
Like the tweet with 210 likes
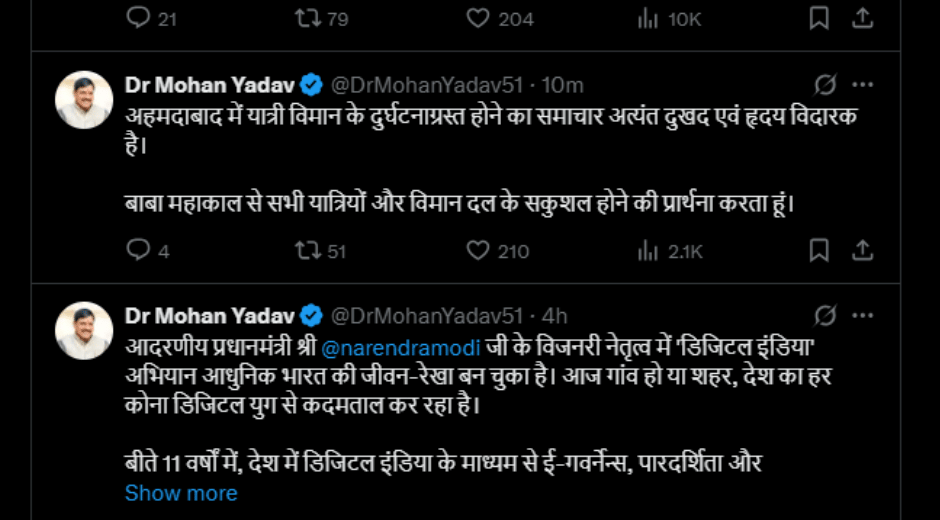479,250
